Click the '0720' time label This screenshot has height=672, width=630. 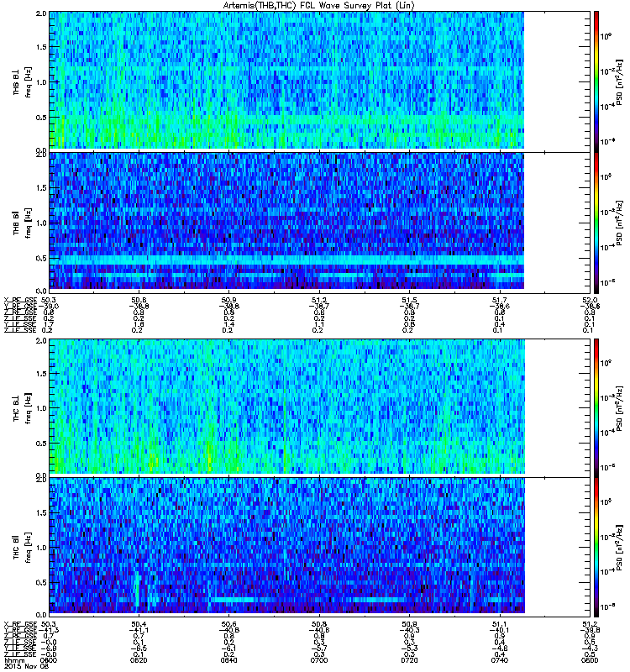click(x=409, y=660)
